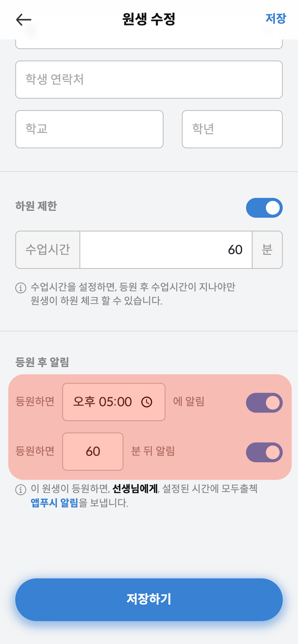
Task: Tap the 학년 input field
Action: [x=232, y=129]
